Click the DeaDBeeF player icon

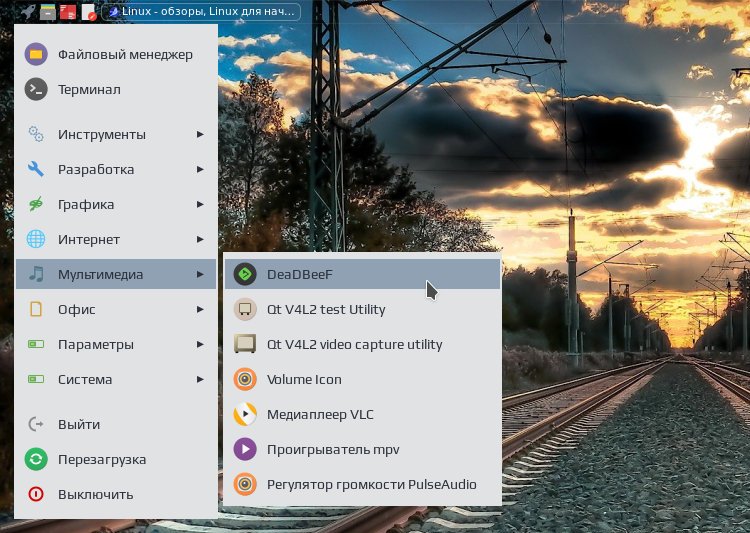245,274
